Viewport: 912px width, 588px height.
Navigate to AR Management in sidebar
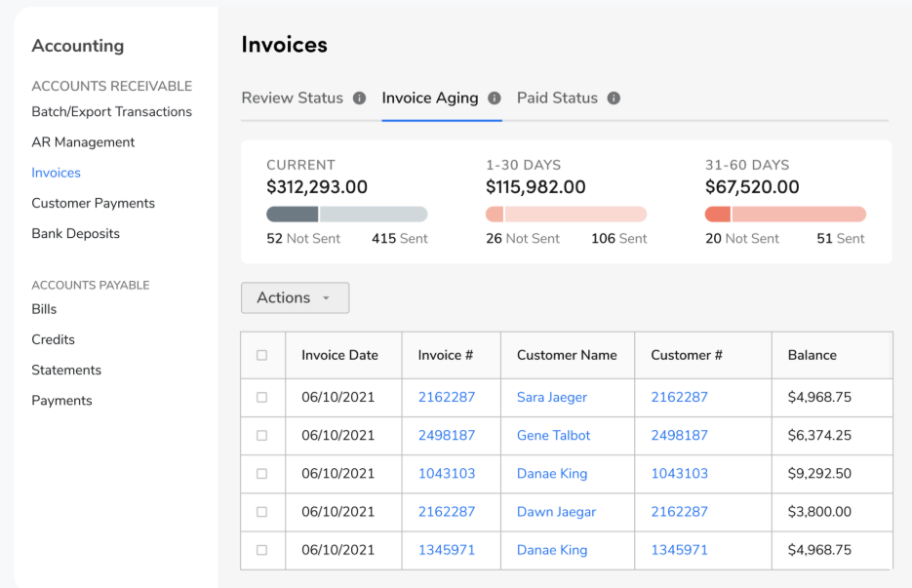coord(83,141)
